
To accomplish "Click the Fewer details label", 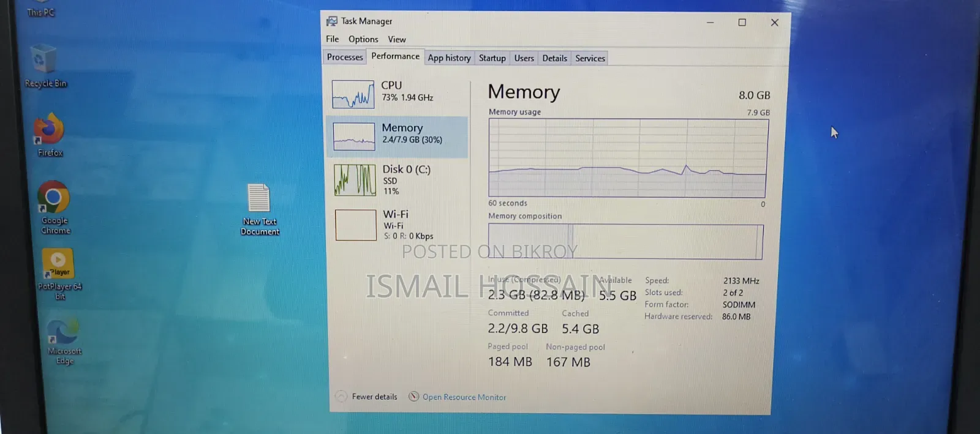I will click(x=375, y=397).
